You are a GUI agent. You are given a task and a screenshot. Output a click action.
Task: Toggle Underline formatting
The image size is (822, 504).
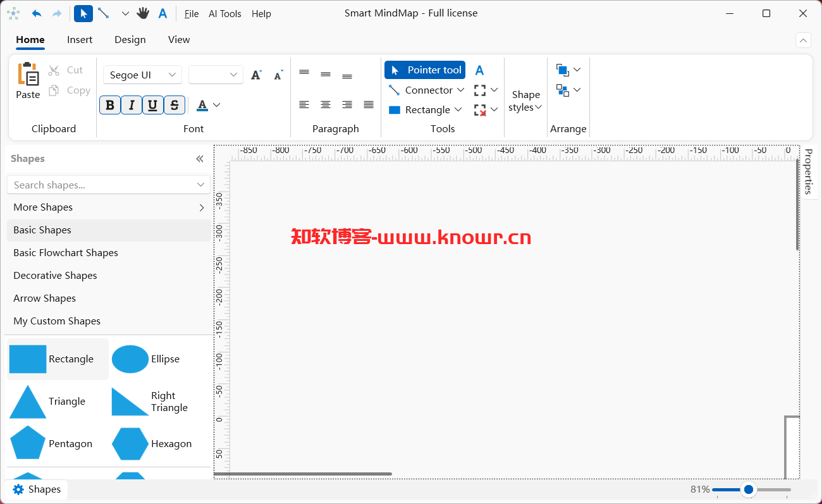pos(153,105)
